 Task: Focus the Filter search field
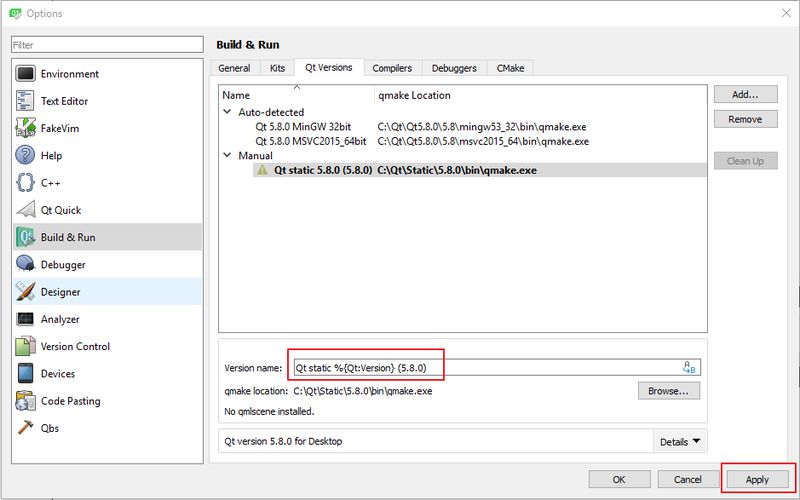click(107, 45)
